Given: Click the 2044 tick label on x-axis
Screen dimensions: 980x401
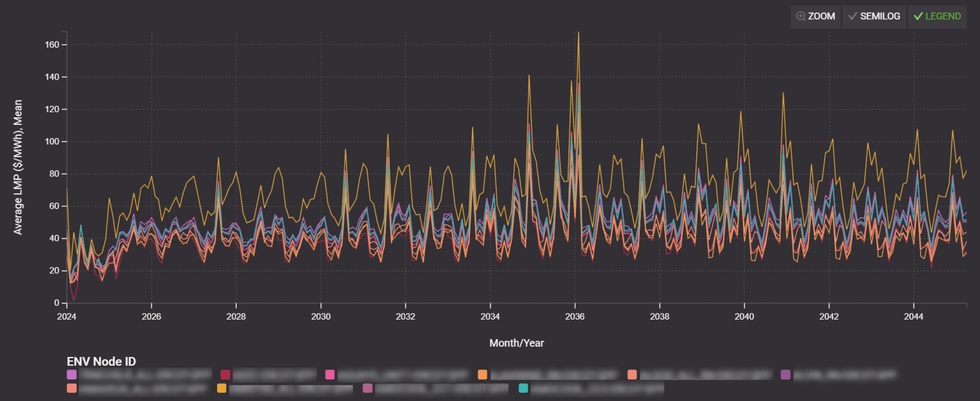Looking at the screenshot, I should (913, 317).
